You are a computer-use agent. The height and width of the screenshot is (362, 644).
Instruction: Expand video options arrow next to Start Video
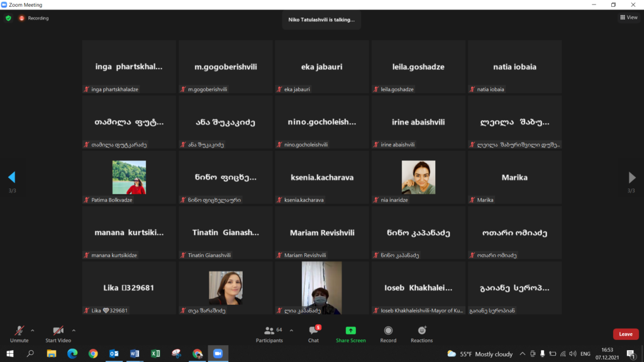pyautogui.click(x=74, y=330)
